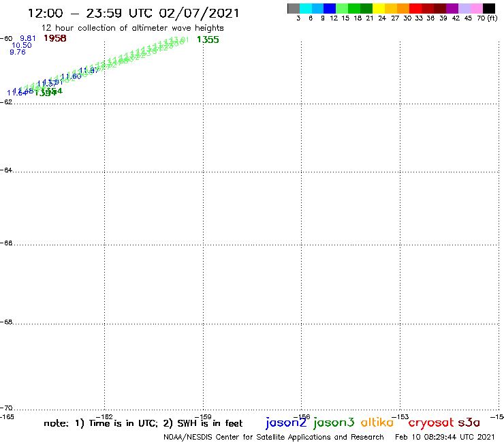
Task: Select the yellow legend swatch
Action: tap(379, 8)
